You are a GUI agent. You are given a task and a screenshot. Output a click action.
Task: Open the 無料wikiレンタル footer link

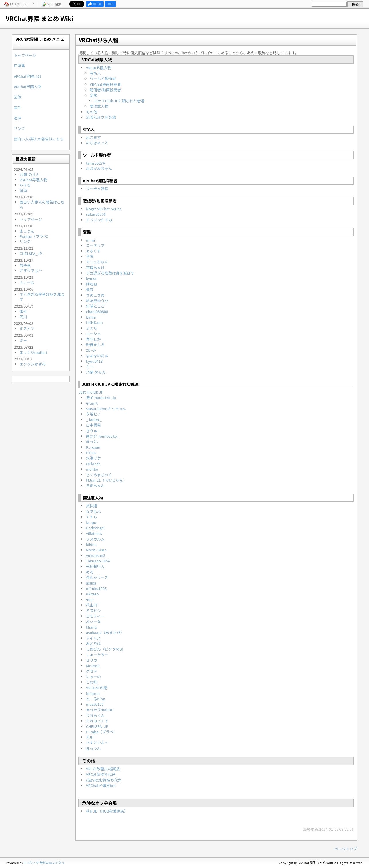click(x=52, y=863)
